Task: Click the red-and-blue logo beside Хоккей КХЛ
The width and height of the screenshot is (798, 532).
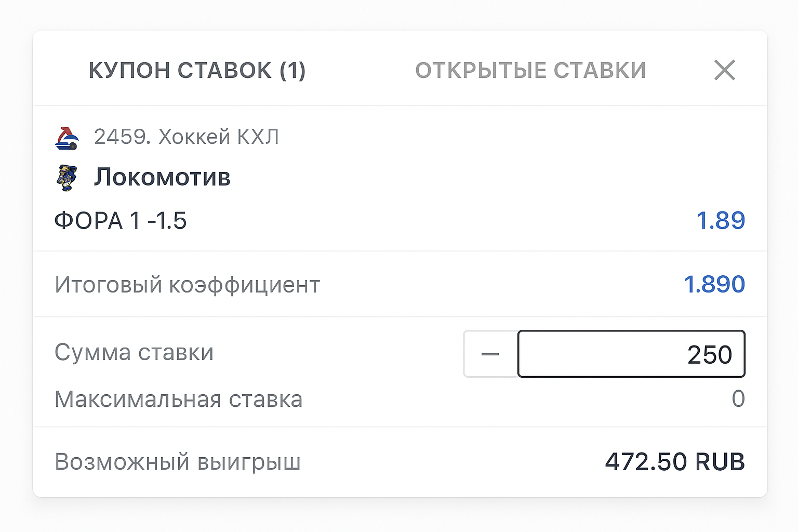Action: [x=67, y=138]
